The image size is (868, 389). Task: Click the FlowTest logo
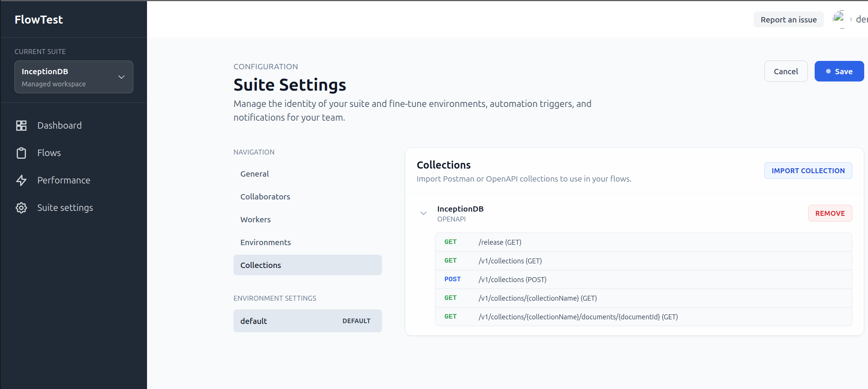tap(39, 20)
